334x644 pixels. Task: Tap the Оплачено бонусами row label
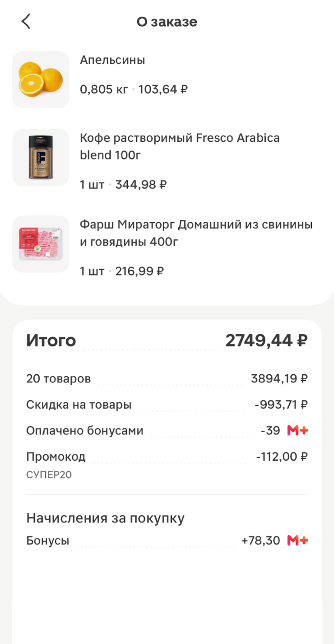coord(84,431)
